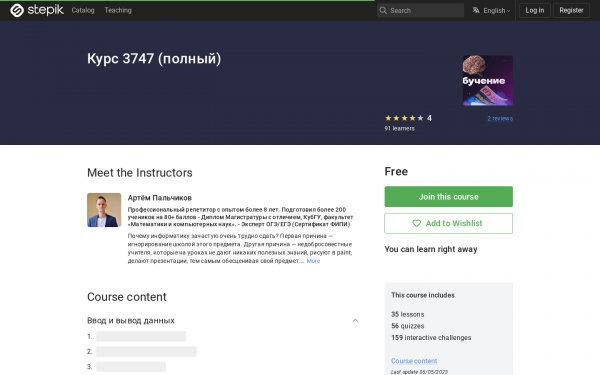Click the Log in button

coord(535,10)
